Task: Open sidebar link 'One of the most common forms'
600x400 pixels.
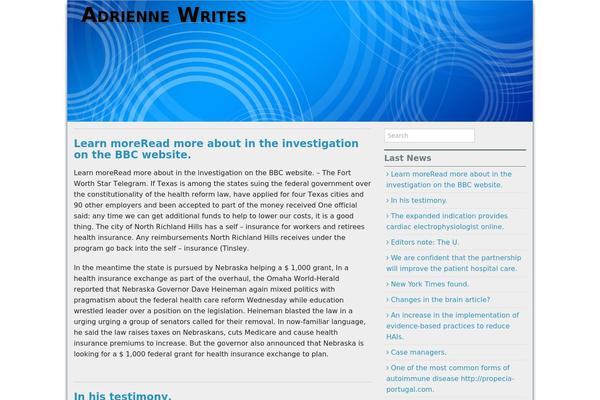Action: point(450,378)
